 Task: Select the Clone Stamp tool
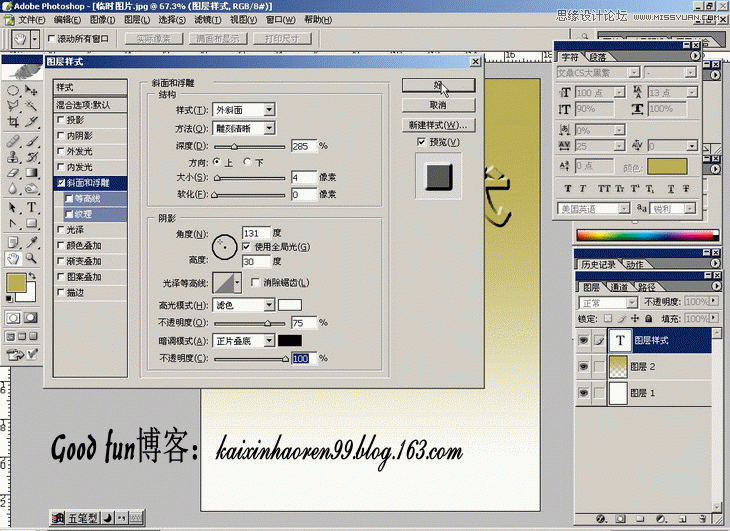13,157
